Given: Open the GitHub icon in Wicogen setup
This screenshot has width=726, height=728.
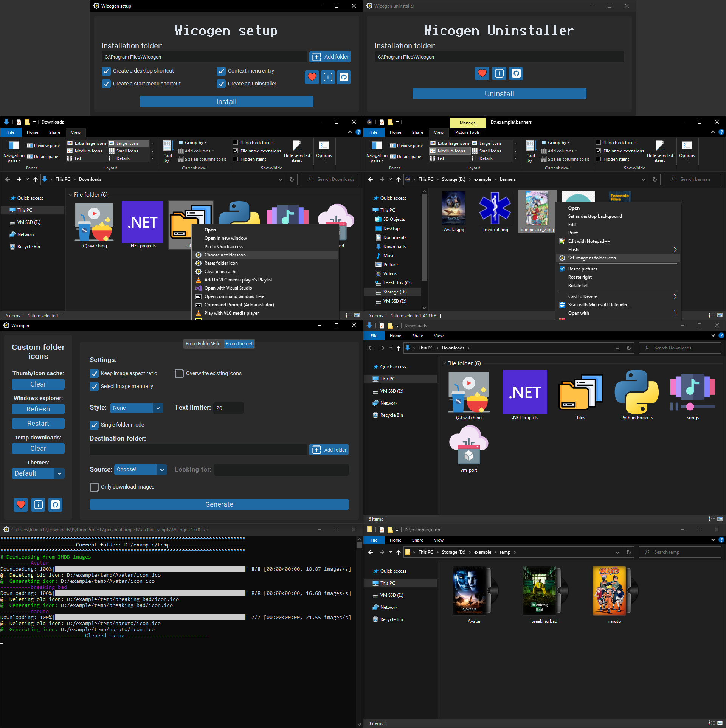Looking at the screenshot, I should point(344,77).
